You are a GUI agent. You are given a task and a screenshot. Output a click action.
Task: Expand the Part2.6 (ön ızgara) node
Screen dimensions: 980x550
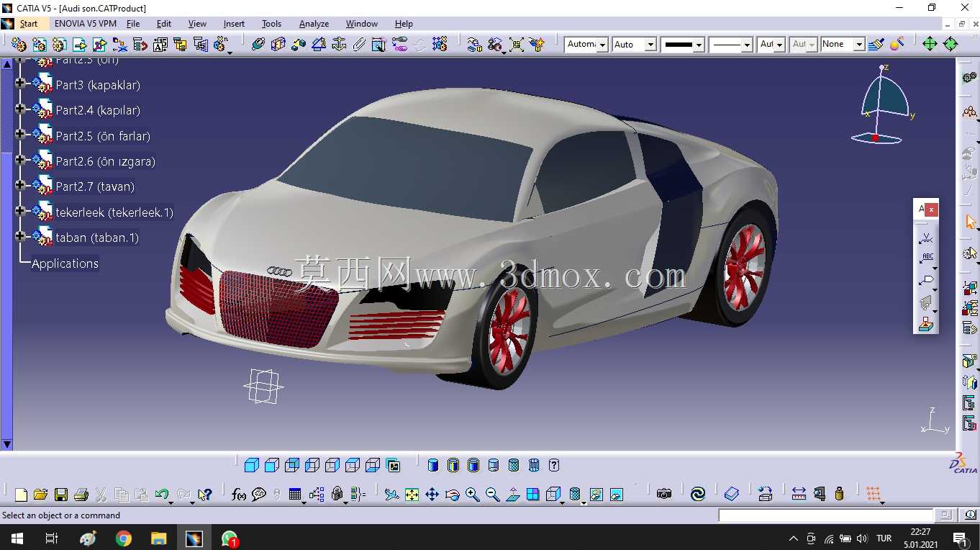pyautogui.click(x=20, y=160)
